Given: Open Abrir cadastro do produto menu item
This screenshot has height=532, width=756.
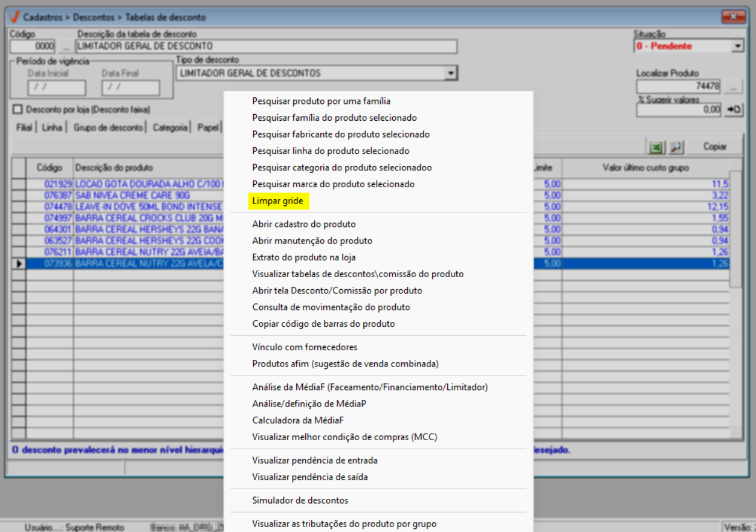Looking at the screenshot, I should coord(303,224).
